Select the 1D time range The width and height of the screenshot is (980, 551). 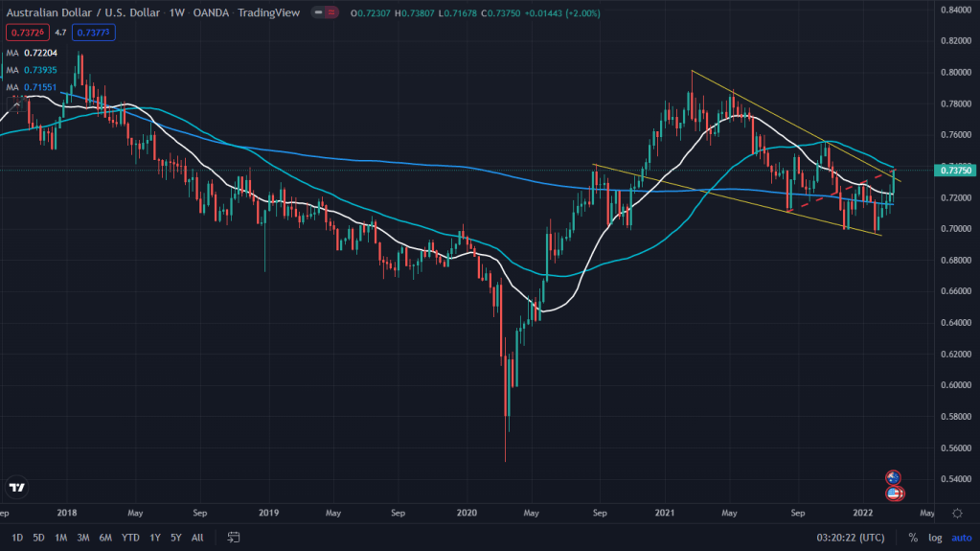click(16, 538)
